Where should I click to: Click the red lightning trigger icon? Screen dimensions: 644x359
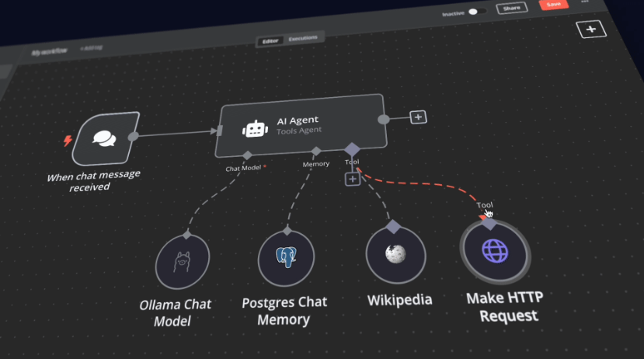(68, 141)
